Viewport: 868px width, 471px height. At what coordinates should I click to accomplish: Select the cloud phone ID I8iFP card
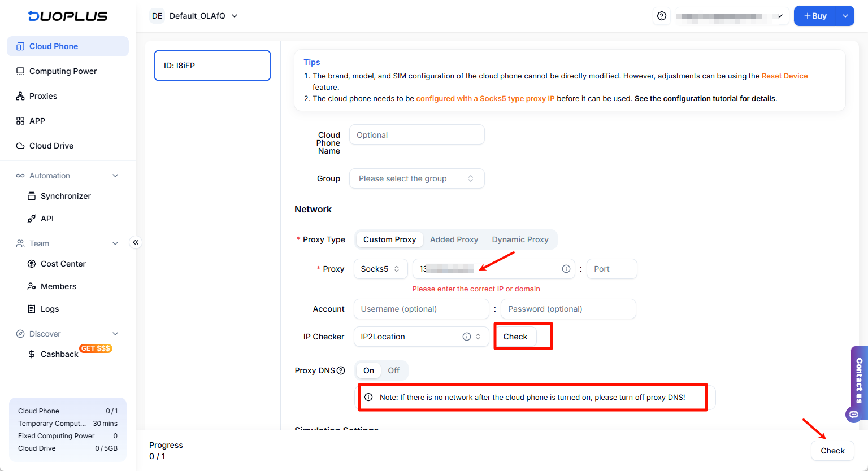212,66
